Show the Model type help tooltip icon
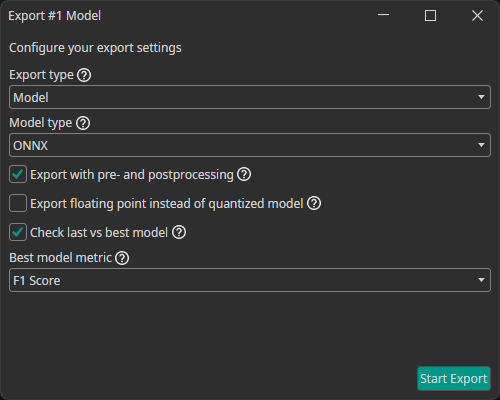This screenshot has width=500, height=400. click(x=83, y=123)
